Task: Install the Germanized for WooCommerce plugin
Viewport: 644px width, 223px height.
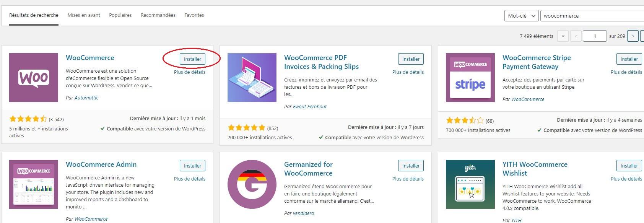Action: 411,166
